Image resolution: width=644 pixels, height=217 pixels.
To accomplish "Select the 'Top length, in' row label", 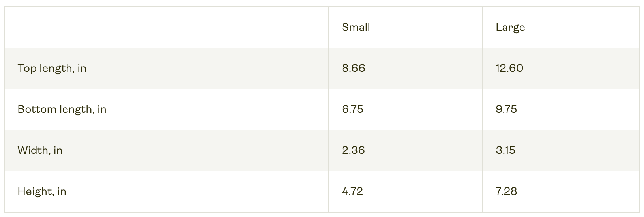I will tap(52, 68).
